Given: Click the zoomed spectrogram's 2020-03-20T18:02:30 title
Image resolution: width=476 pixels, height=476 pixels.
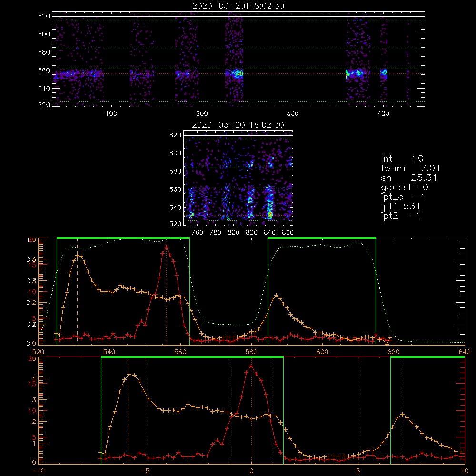Looking at the screenshot, I should [238, 125].
